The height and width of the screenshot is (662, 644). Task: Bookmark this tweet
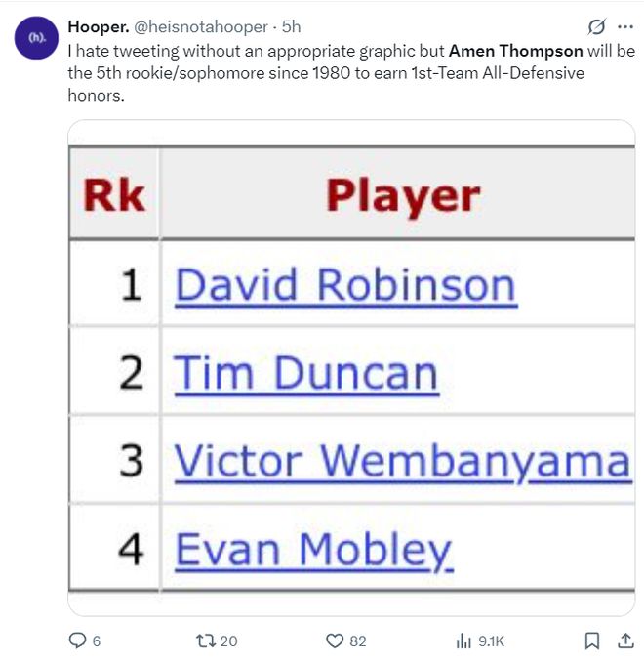[591, 641]
